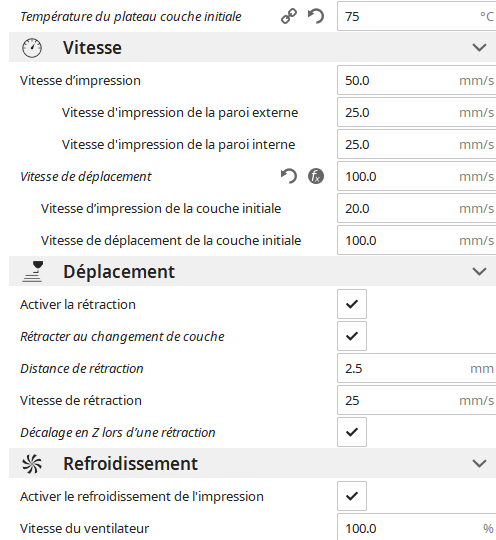Viewport: 496px width, 540px height.
Task: Edit the Distance de rétraction field
Action: pos(417,368)
